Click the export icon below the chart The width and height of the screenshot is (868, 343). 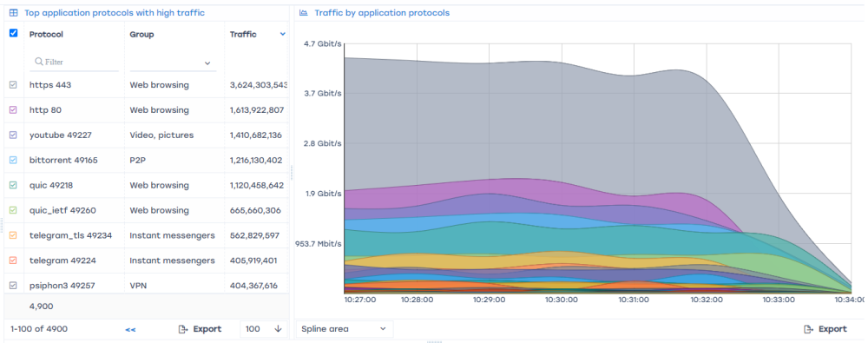coord(808,329)
